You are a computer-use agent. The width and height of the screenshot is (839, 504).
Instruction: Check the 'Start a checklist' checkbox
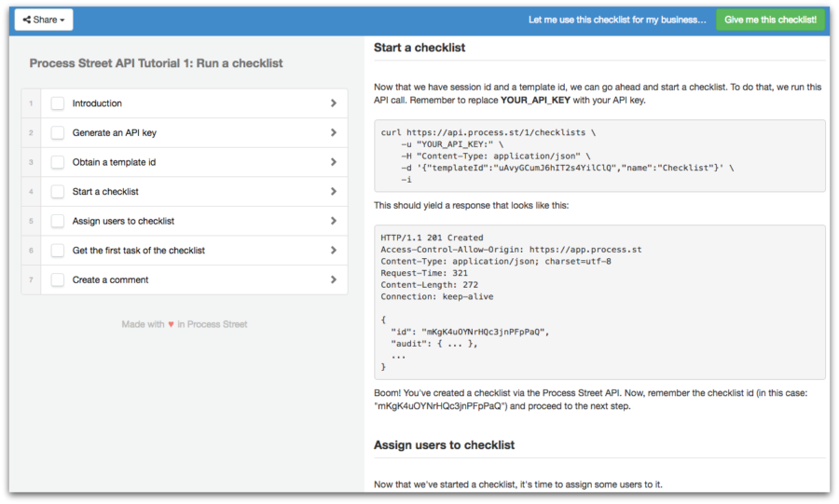pyautogui.click(x=57, y=191)
